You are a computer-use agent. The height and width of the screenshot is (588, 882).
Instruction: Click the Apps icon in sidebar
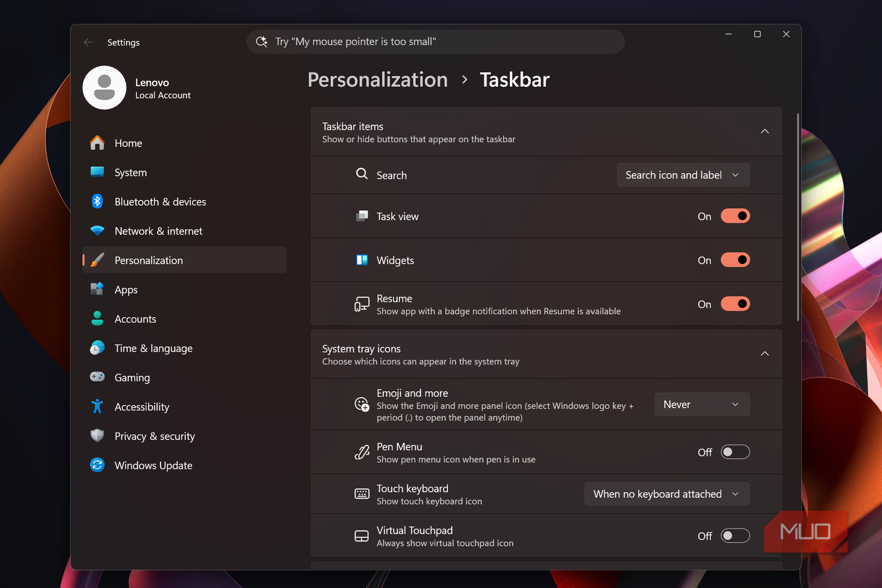(97, 289)
